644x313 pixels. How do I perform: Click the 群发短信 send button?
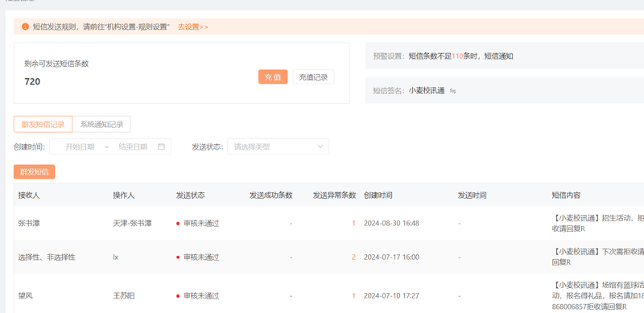coord(34,172)
